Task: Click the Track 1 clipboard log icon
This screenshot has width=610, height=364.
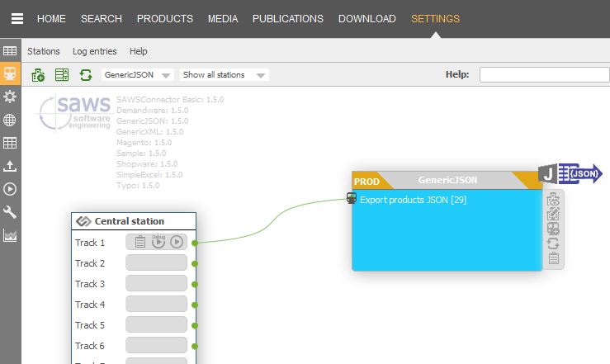Action: (139, 242)
